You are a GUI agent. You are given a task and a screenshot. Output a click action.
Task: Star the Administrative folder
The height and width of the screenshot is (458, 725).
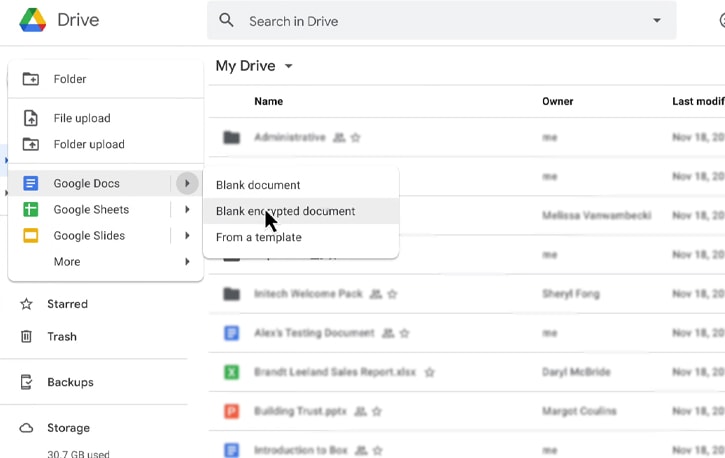pos(356,138)
